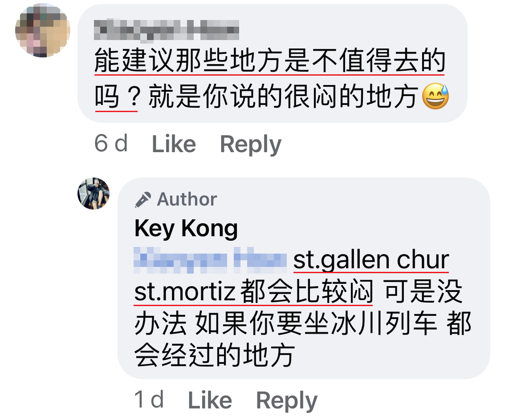Click the underlined text st.gallen chur
This screenshot has height=420, width=521.
pos(371,260)
